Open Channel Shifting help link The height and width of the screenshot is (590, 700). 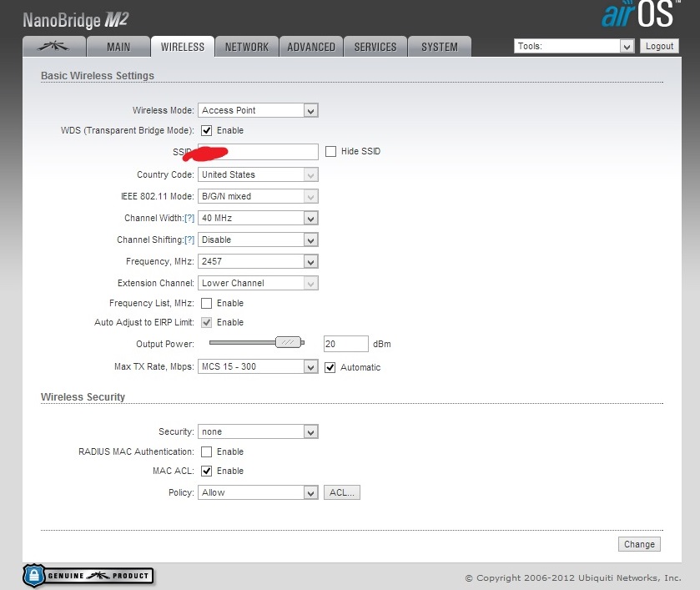(189, 240)
